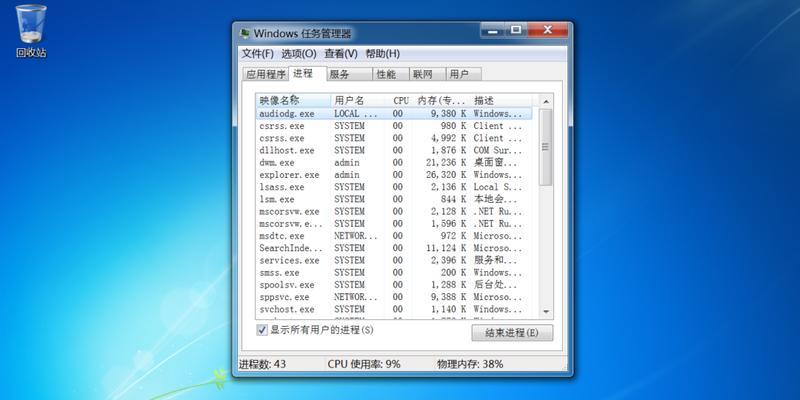The height and width of the screenshot is (400, 800).
Task: Click the 本地会... description of lsm.exe
Action: pyautogui.click(x=495, y=199)
